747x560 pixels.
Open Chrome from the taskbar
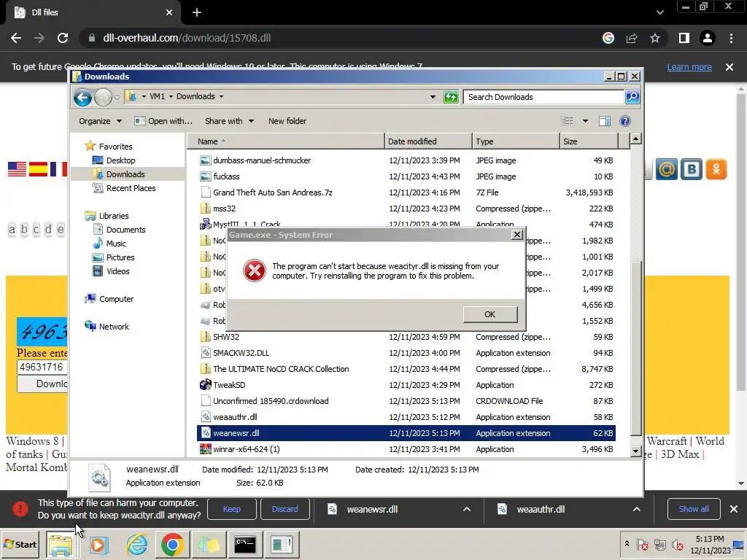tap(172, 545)
